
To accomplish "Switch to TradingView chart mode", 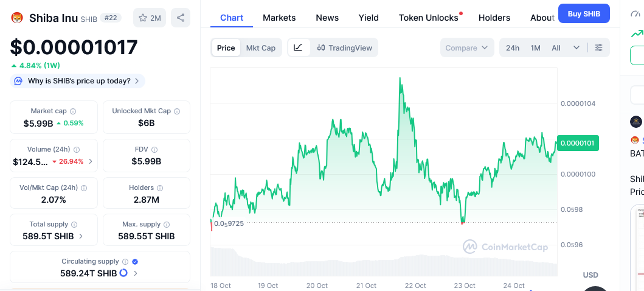I will [344, 47].
